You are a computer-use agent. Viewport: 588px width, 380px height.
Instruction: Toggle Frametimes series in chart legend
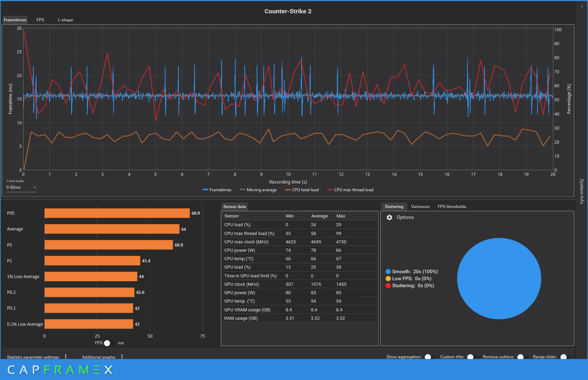(217, 190)
